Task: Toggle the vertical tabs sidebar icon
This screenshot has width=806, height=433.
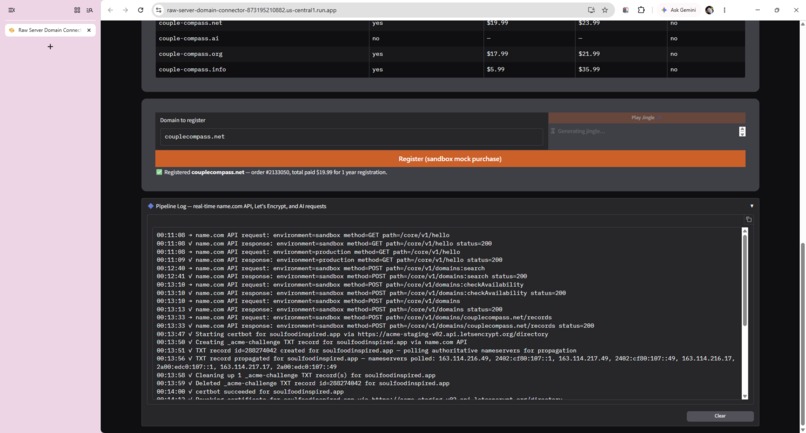Action: pyautogui.click(x=11, y=10)
